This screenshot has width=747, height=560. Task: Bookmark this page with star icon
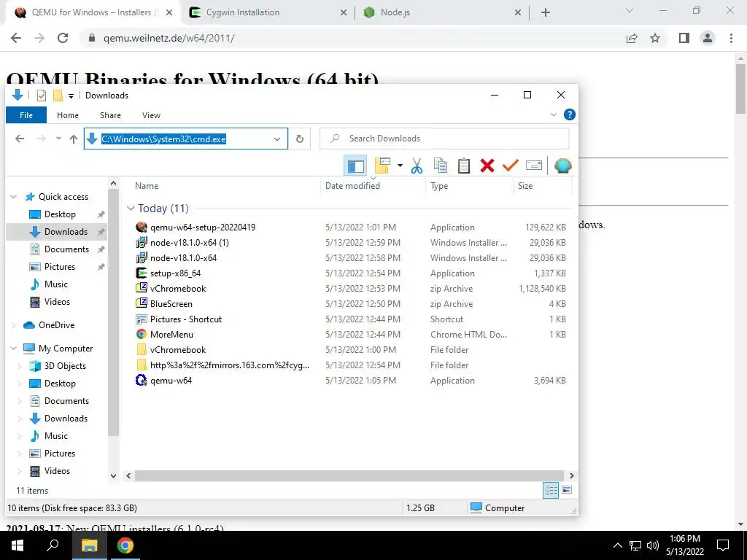tap(655, 38)
